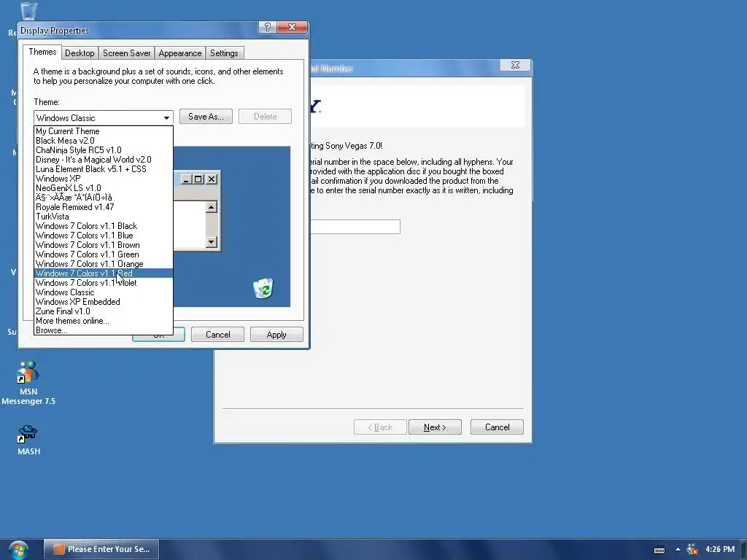The image size is (747, 560).
Task: Open the MSN Messenger 7.5 desktop icon
Action: point(28,382)
